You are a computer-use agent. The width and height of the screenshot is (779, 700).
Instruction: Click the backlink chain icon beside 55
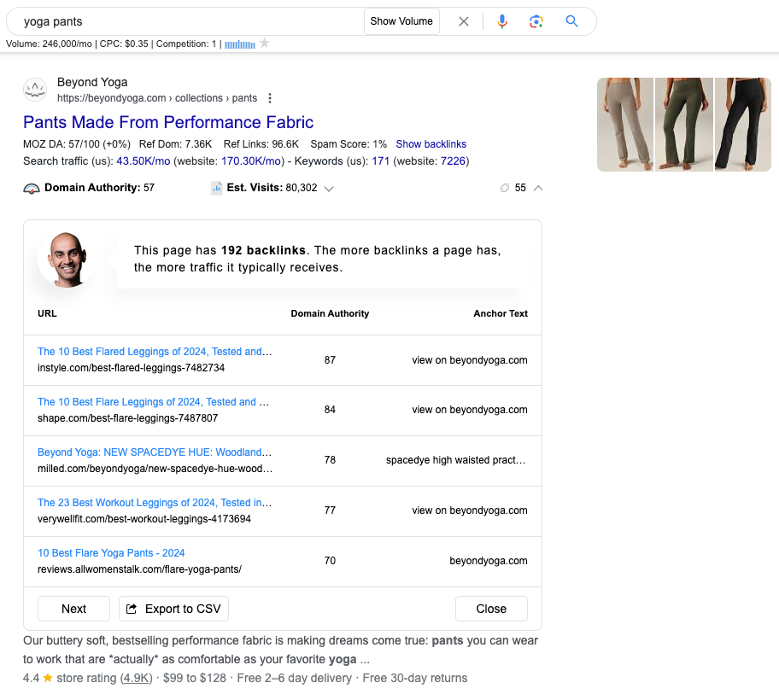[x=505, y=188]
